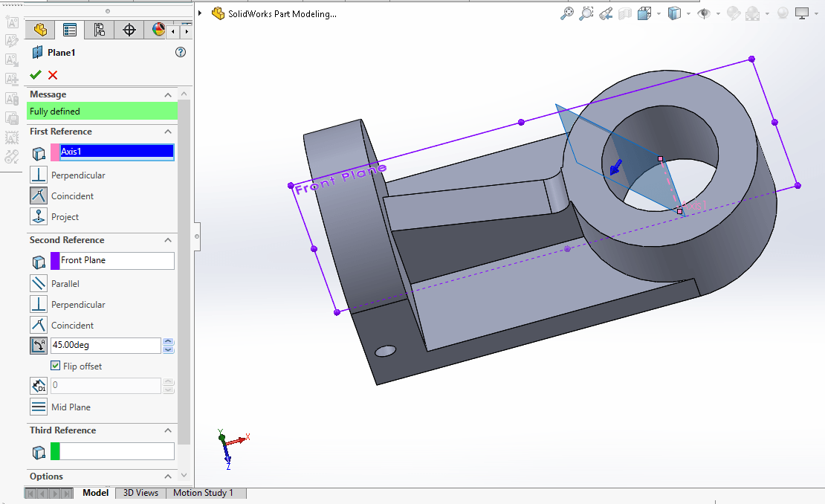Uncheck the Flip offset checkbox
This screenshot has height=504, width=825.
click(55, 366)
